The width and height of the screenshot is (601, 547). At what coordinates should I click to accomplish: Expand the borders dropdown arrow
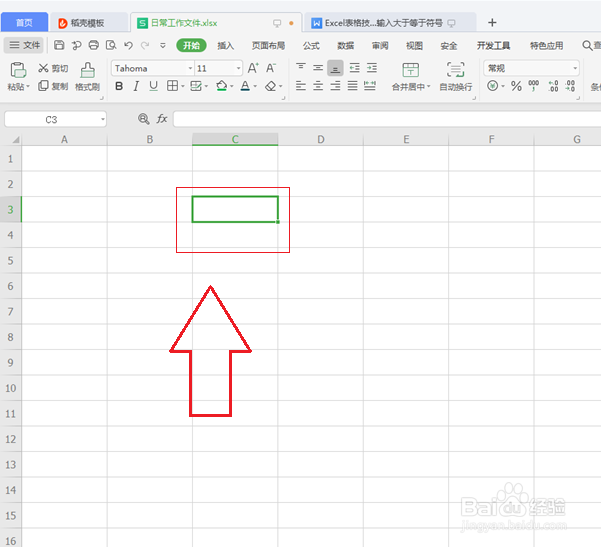pyautogui.click(x=182, y=87)
